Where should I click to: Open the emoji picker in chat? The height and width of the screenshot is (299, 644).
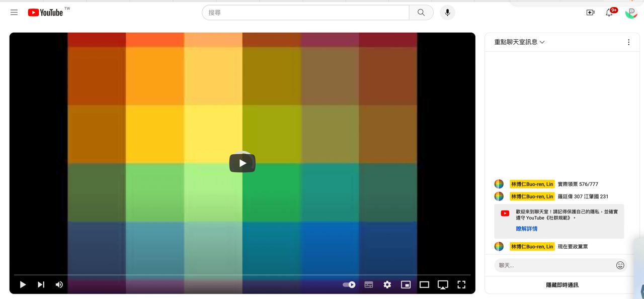[620, 265]
